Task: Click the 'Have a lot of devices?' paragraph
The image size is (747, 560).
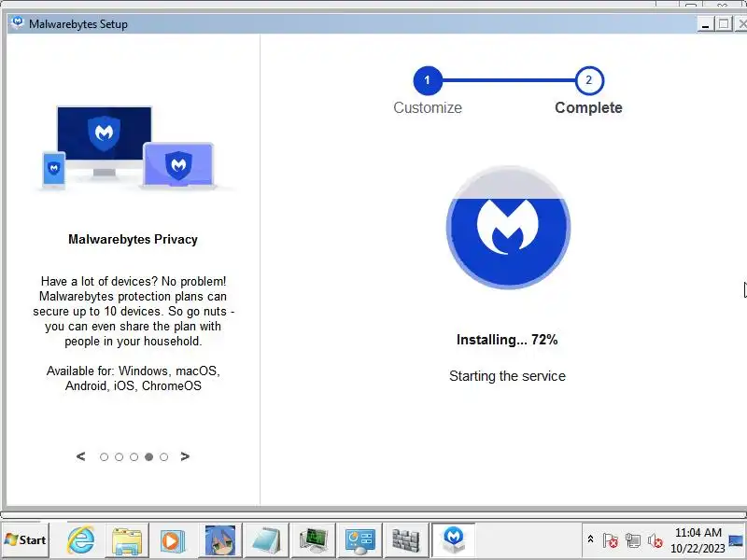Action: pyautogui.click(x=133, y=311)
